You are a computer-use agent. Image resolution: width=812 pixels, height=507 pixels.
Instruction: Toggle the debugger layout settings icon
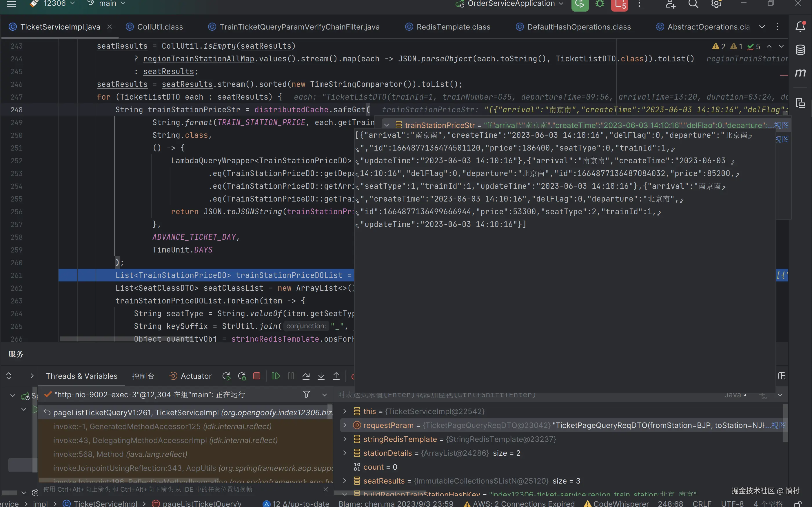[x=782, y=376]
